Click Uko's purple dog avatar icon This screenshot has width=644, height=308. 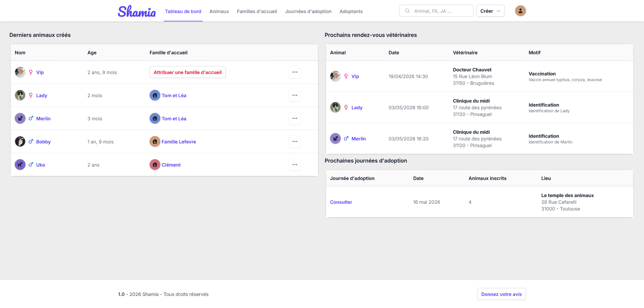point(20,165)
